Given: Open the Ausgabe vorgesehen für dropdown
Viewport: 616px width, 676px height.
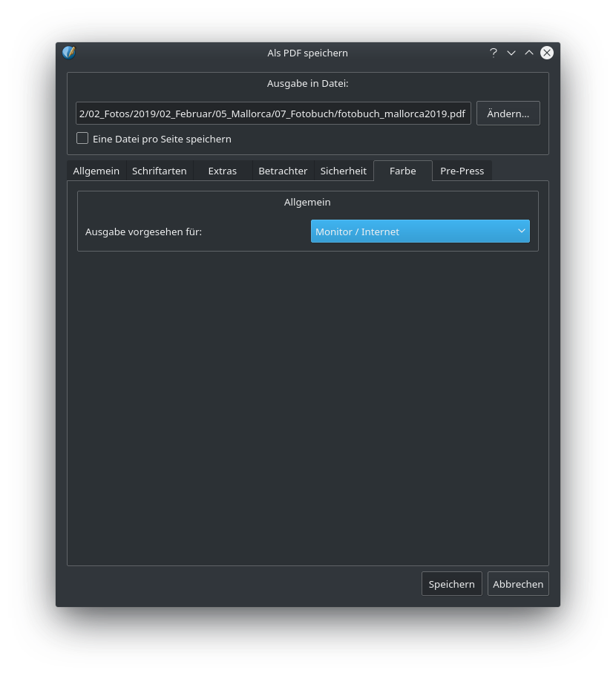Looking at the screenshot, I should [x=419, y=232].
